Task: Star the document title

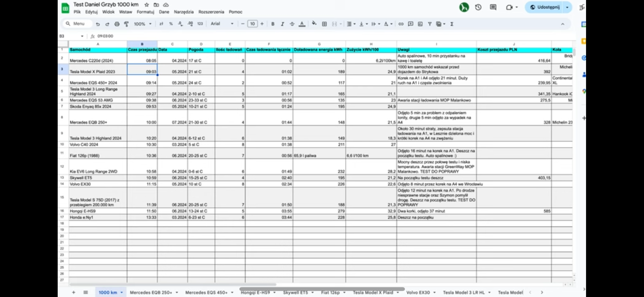Action: tap(147, 5)
